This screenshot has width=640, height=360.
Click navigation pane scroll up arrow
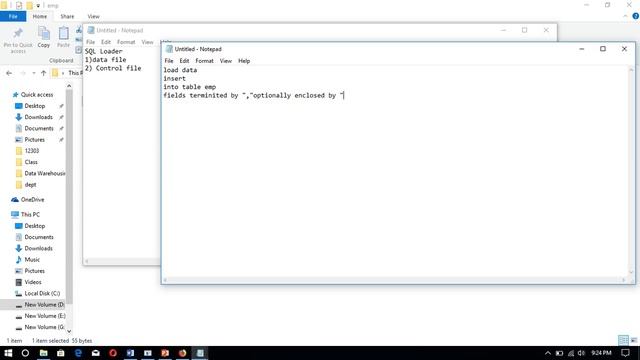coord(69,86)
